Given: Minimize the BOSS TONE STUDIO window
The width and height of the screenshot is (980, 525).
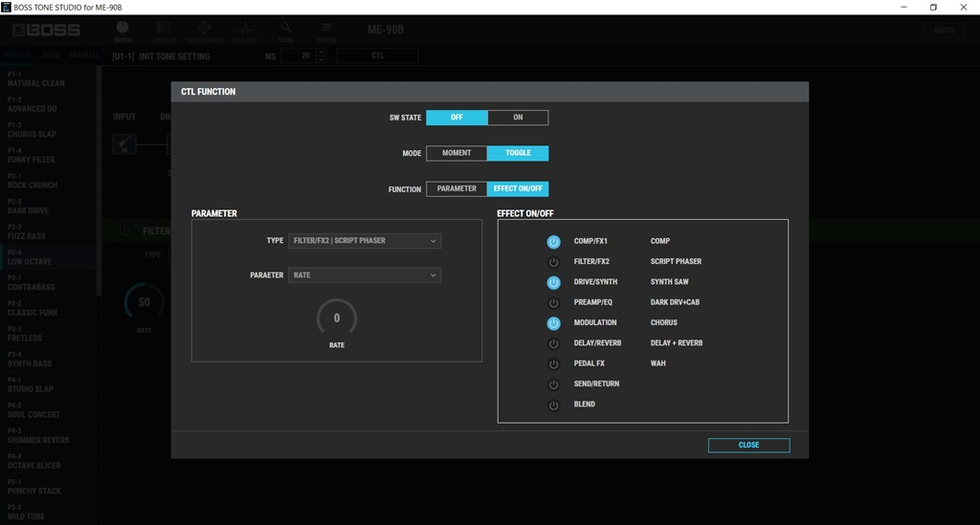Looking at the screenshot, I should (x=903, y=7).
